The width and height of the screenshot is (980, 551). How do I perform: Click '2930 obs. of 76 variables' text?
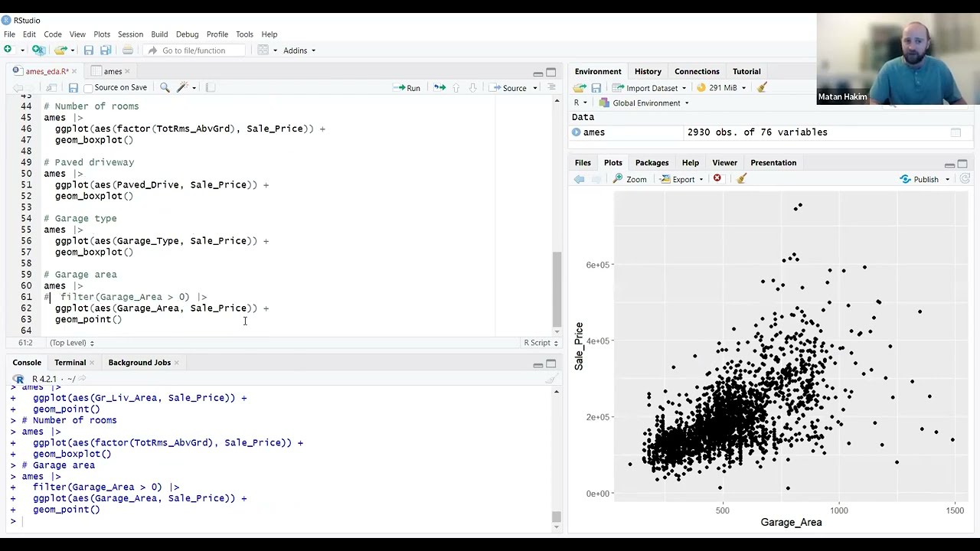[x=757, y=132]
